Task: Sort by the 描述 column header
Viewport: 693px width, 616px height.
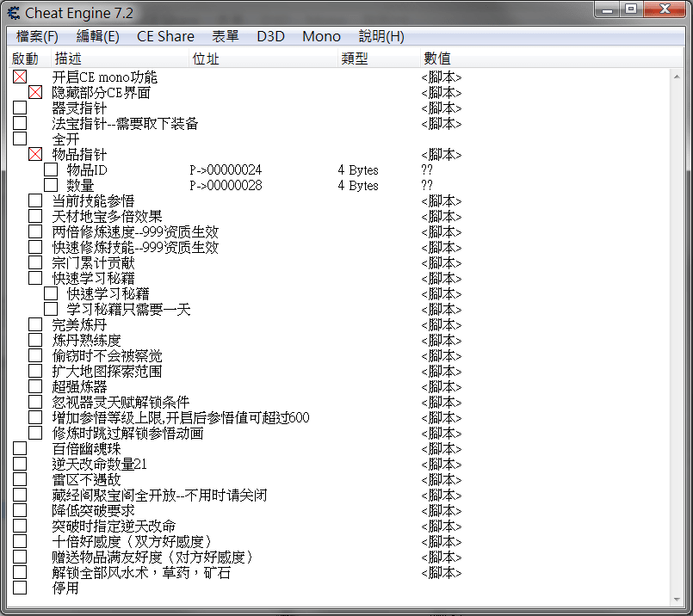Action: click(x=68, y=59)
